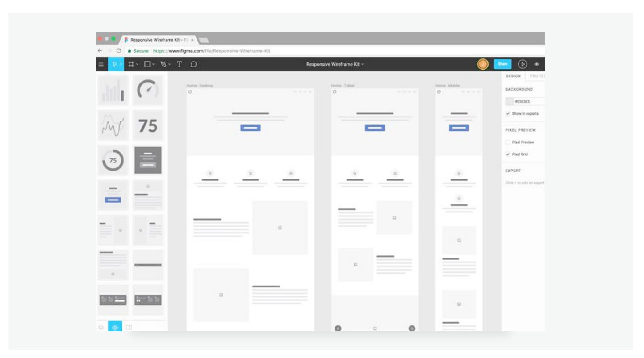Viewport: 644px width, 358px height.
Task: Click the blue Share button
Action: (x=503, y=64)
